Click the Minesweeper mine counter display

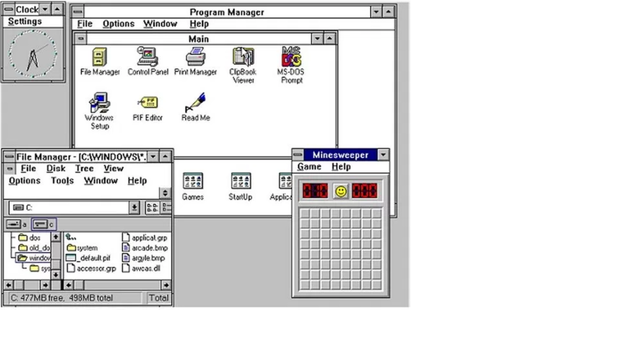click(315, 191)
